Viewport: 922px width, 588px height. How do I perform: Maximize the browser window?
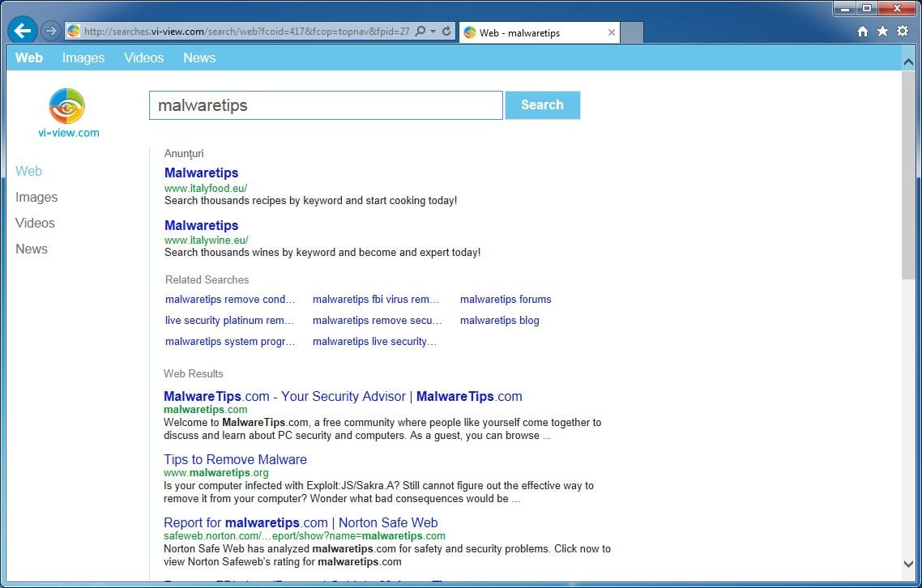point(867,8)
